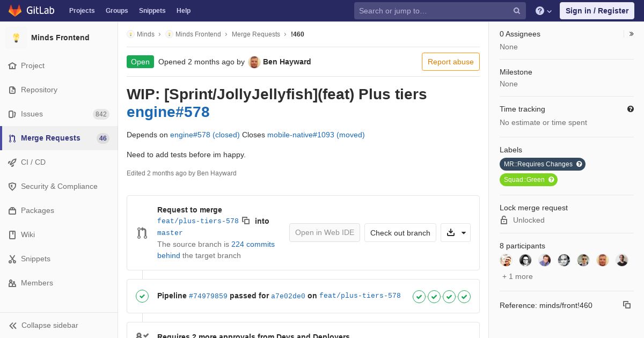The width and height of the screenshot is (644, 338).
Task: Open Help in the top navbar
Action: [x=184, y=11]
